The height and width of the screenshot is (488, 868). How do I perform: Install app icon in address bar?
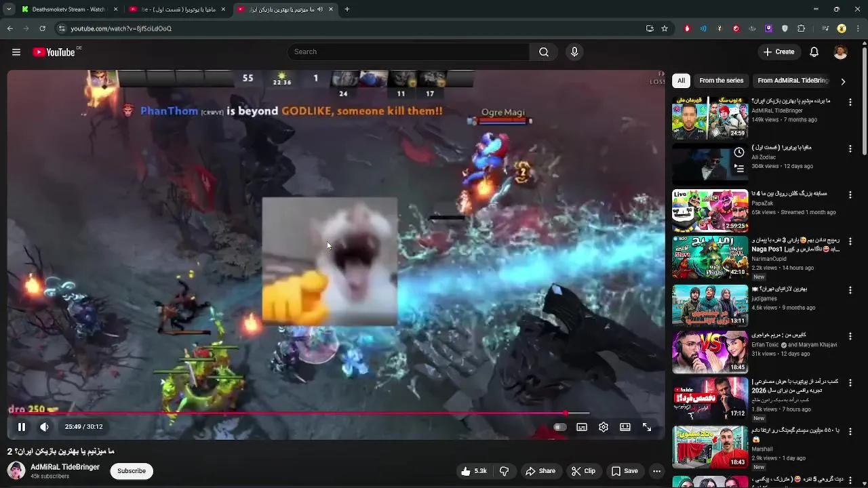pyautogui.click(x=650, y=28)
